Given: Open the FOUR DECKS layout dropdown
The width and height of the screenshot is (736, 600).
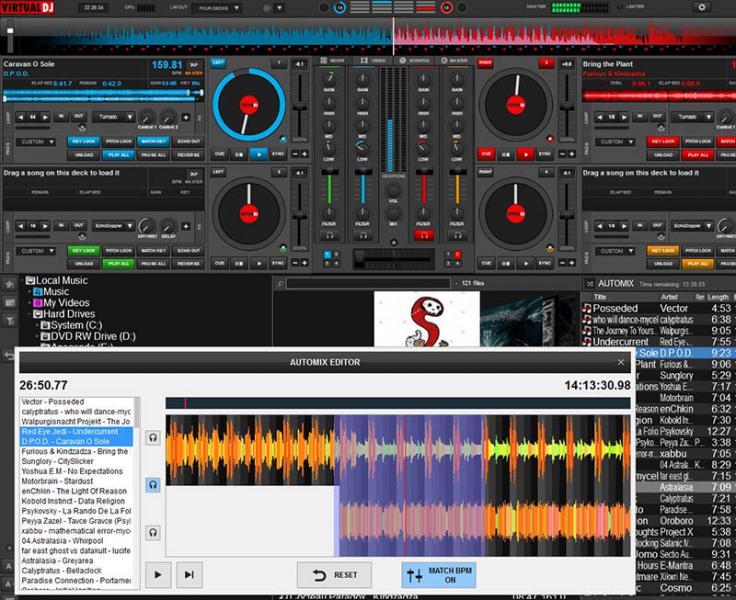Looking at the screenshot, I should click(217, 8).
